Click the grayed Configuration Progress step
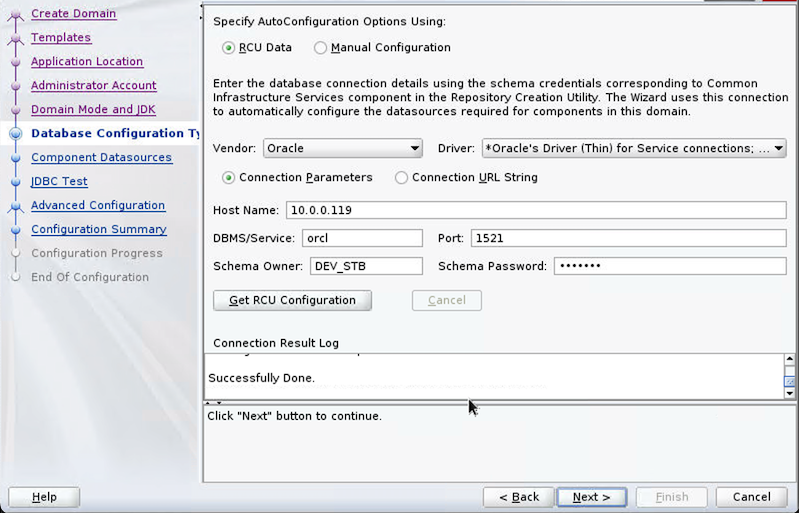The width and height of the screenshot is (799, 513). pos(97,253)
